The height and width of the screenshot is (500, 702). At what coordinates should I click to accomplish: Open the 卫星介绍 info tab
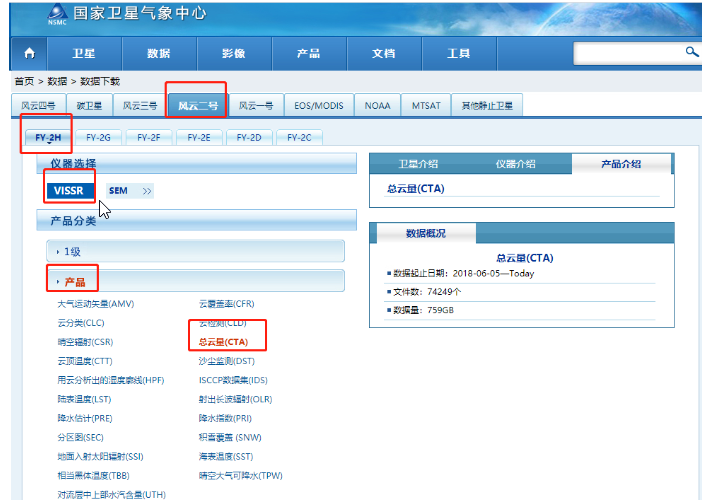(x=418, y=163)
